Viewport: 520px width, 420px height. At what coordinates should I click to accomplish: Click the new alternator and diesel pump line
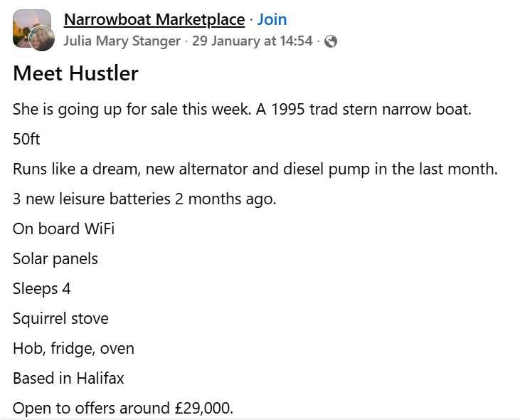255,169
